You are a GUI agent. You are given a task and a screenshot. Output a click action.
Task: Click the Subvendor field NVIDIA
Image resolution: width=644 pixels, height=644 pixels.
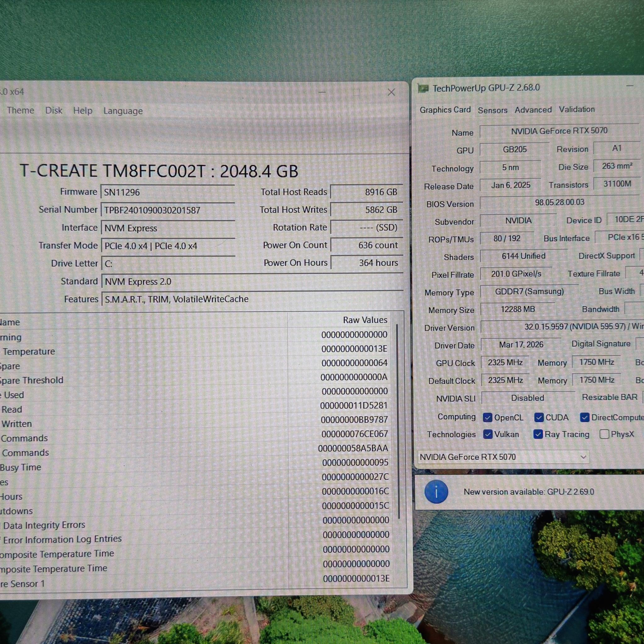(518, 221)
